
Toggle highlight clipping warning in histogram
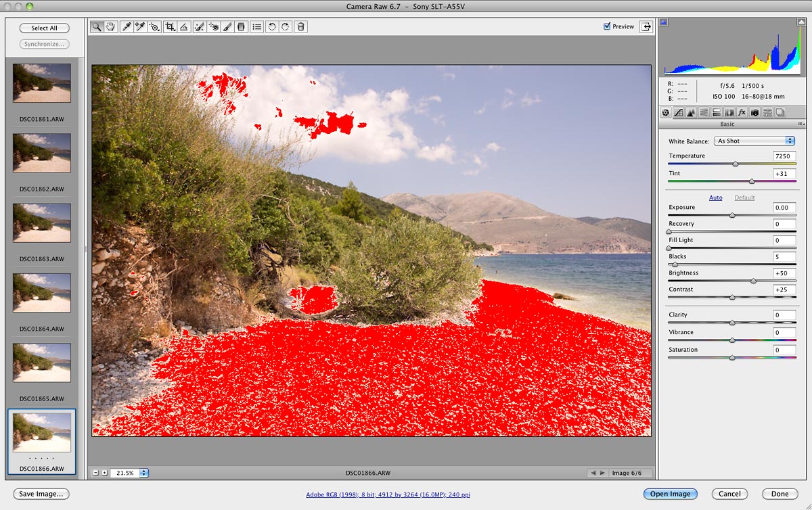(x=801, y=22)
